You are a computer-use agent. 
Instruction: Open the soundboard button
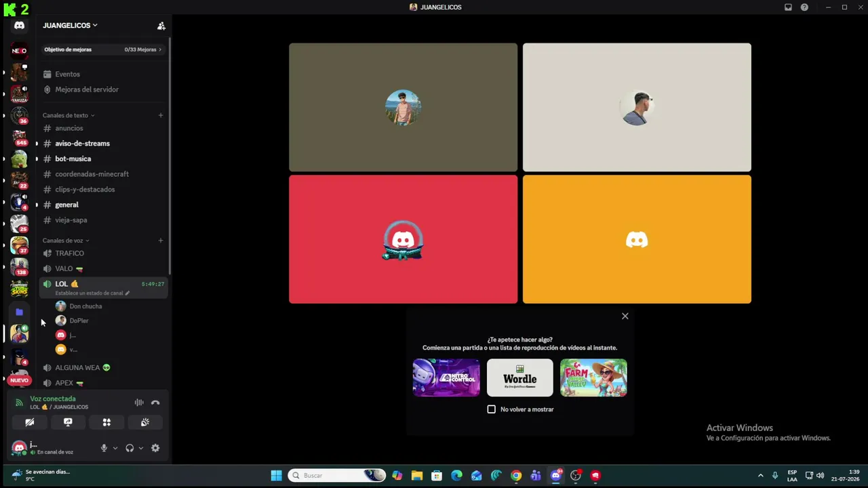pos(145,422)
